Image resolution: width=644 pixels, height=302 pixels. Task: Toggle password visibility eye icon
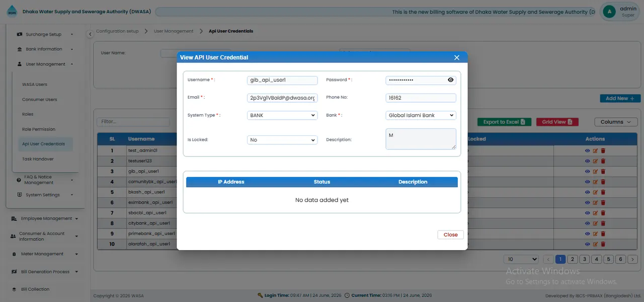tap(451, 80)
